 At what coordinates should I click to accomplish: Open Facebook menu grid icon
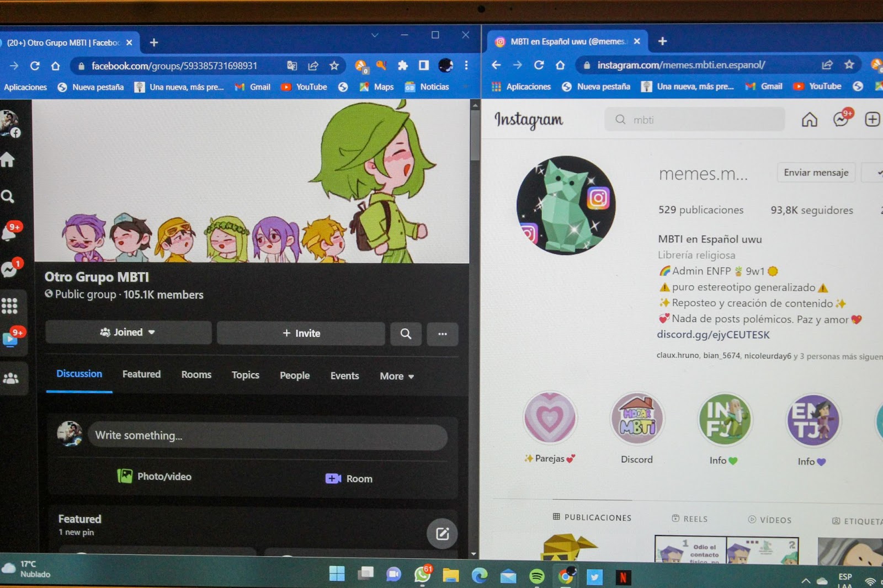[x=9, y=306]
